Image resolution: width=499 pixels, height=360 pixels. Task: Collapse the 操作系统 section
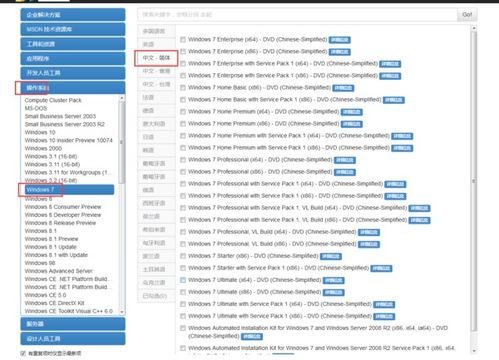tap(73, 88)
